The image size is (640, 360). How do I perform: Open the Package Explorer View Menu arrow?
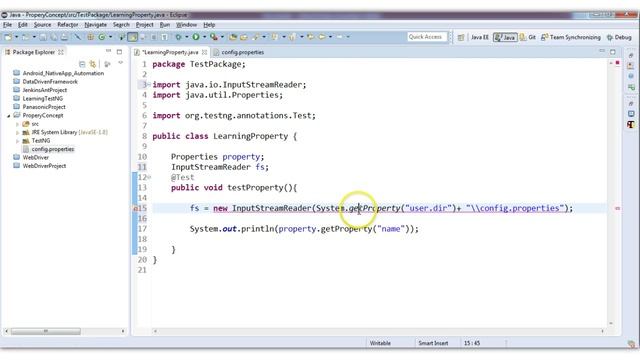click(120, 64)
